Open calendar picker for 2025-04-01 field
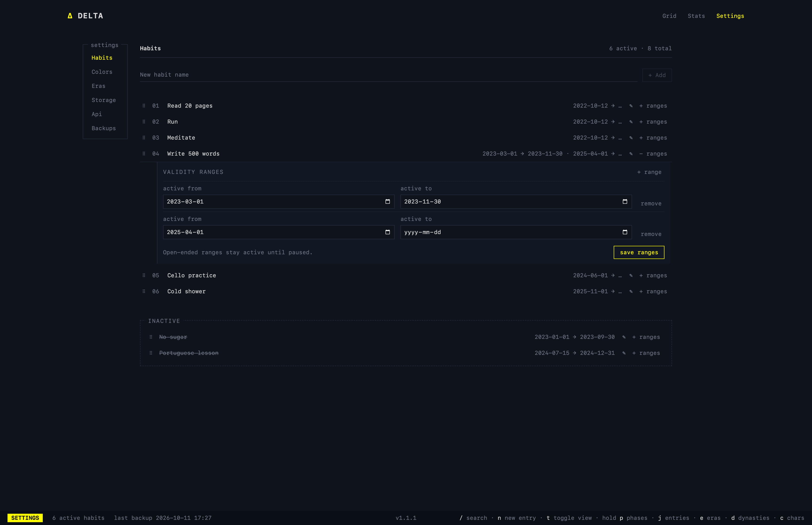 387,232
